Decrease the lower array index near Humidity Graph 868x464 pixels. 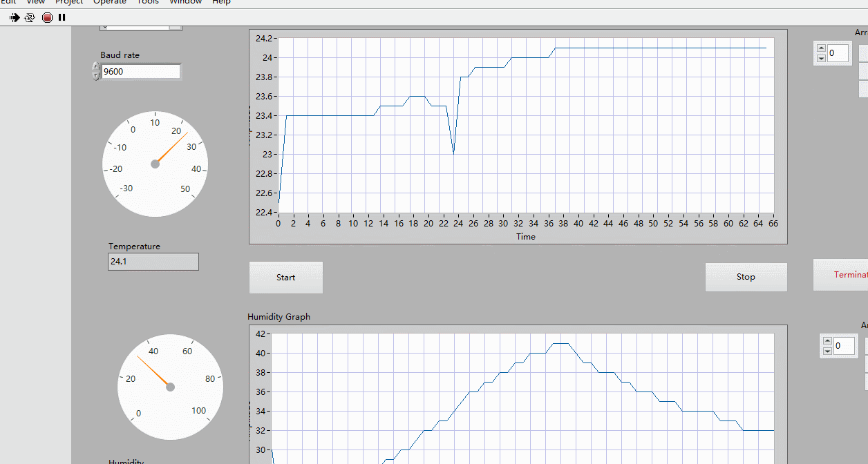click(827, 351)
